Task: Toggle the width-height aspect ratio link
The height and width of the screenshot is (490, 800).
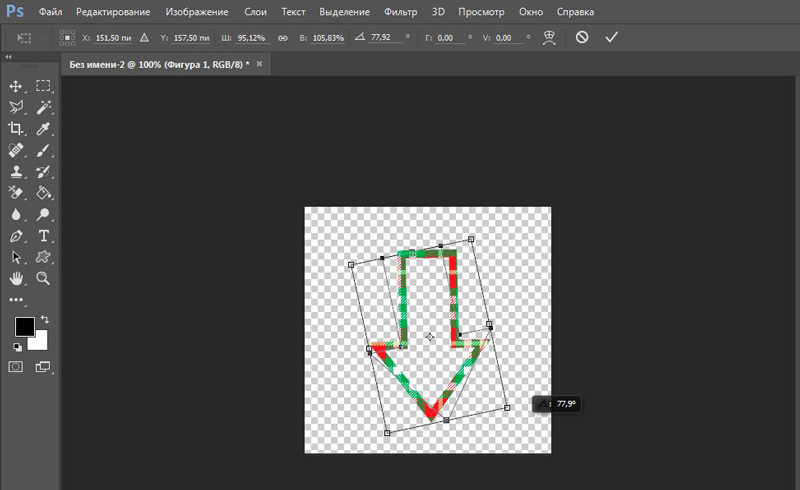Action: click(x=283, y=38)
